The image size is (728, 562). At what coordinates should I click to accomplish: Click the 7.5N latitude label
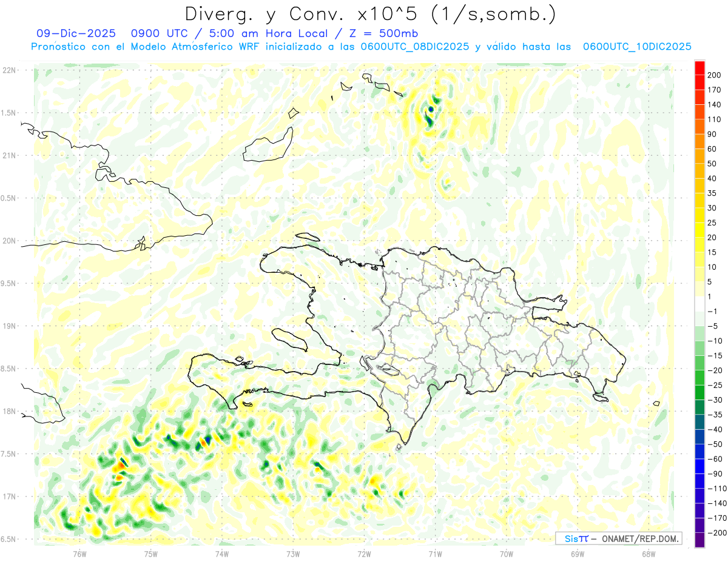9,454
